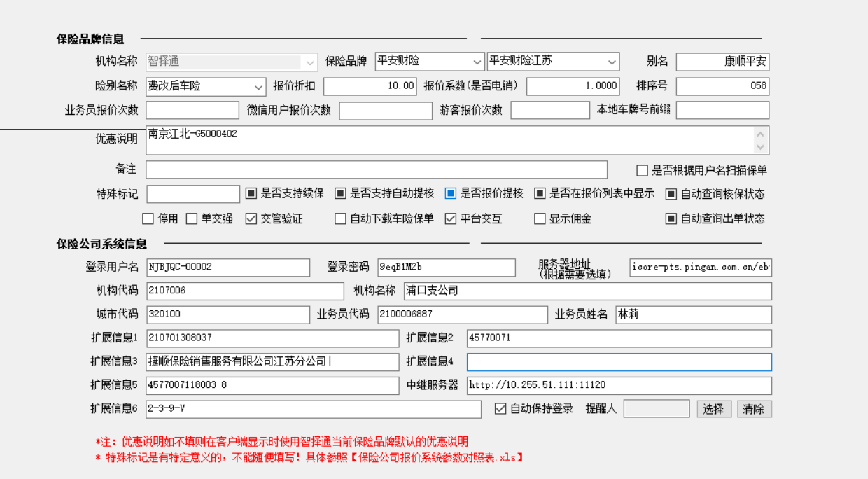Click the 别名 field containing 康顺平安
868x479 pixels.
(x=722, y=62)
